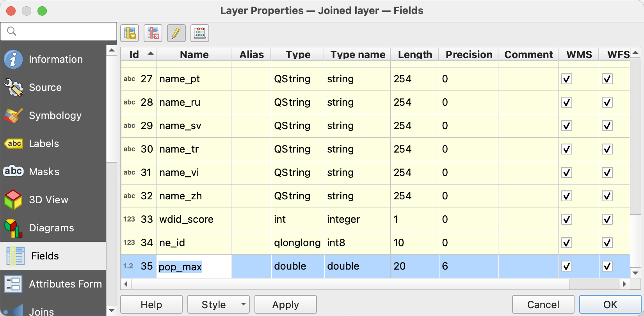The height and width of the screenshot is (316, 644).
Task: Uncheck WMS checkbox for name_pt field
Action: tap(567, 79)
